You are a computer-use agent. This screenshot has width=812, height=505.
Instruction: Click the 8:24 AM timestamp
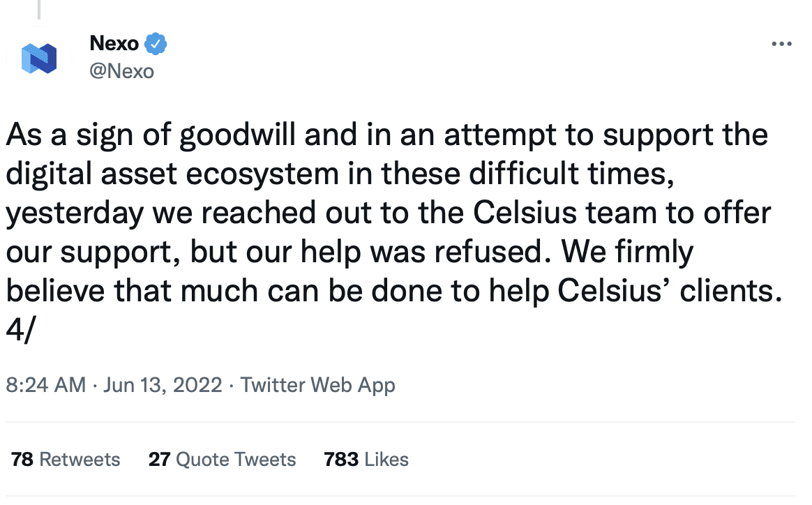click(45, 385)
